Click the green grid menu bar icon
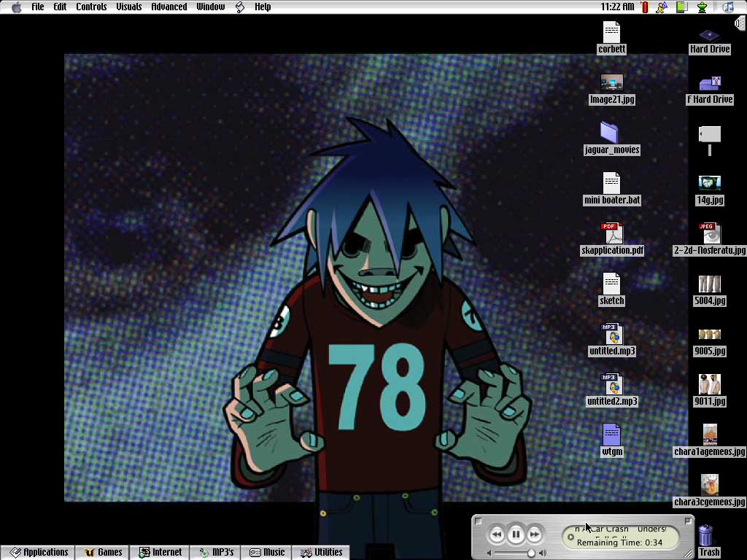The height and width of the screenshot is (560, 747). click(x=682, y=7)
